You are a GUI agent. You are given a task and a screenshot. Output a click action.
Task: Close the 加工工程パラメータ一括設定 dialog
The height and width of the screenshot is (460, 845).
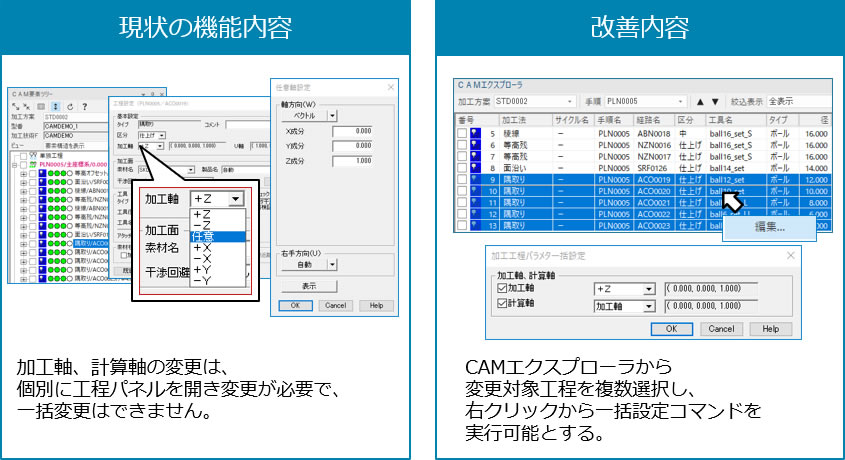tap(789, 256)
